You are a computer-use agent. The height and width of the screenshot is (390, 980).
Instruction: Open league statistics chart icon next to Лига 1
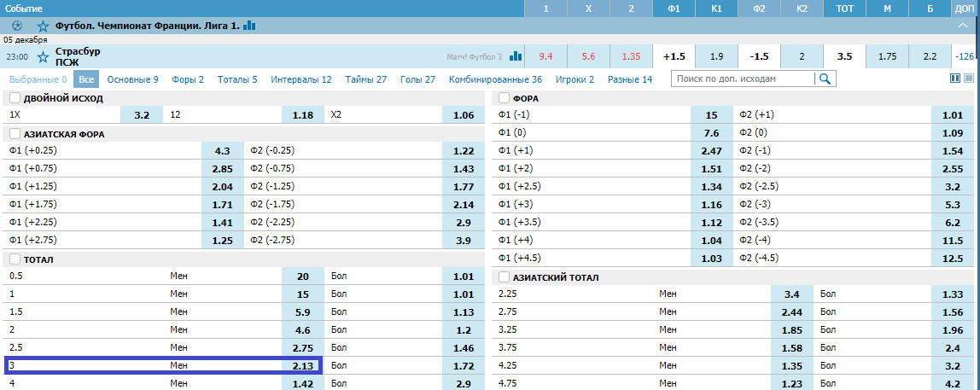[249, 26]
